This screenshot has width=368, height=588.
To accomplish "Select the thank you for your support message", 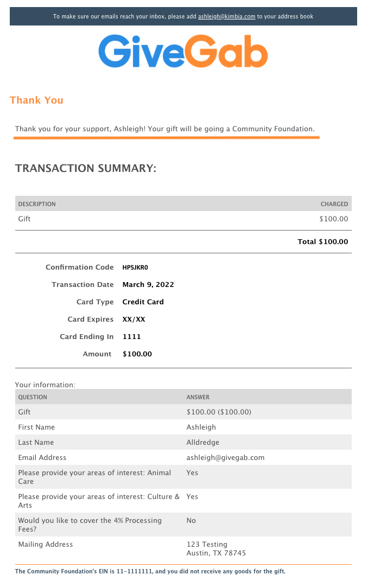I will pyautogui.click(x=164, y=129).
